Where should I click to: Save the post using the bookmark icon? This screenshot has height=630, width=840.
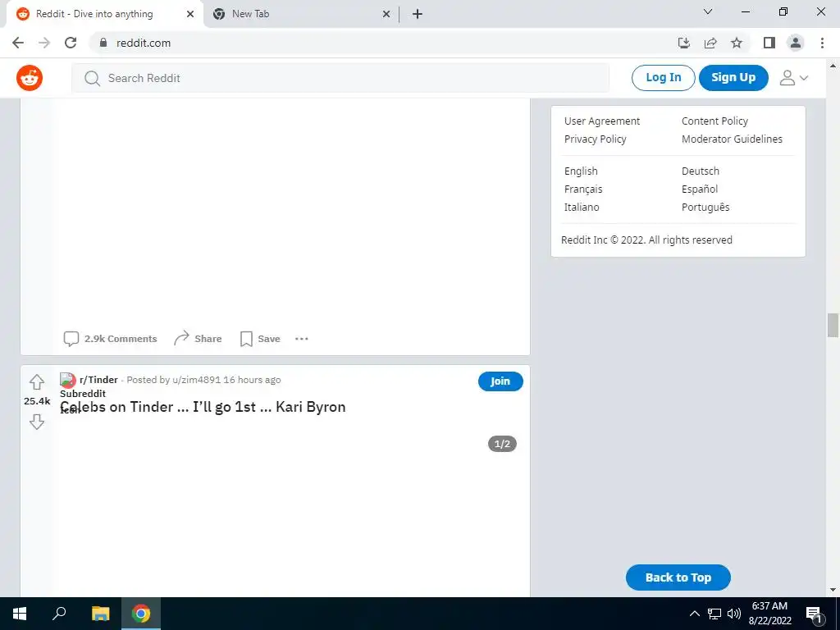pos(260,339)
